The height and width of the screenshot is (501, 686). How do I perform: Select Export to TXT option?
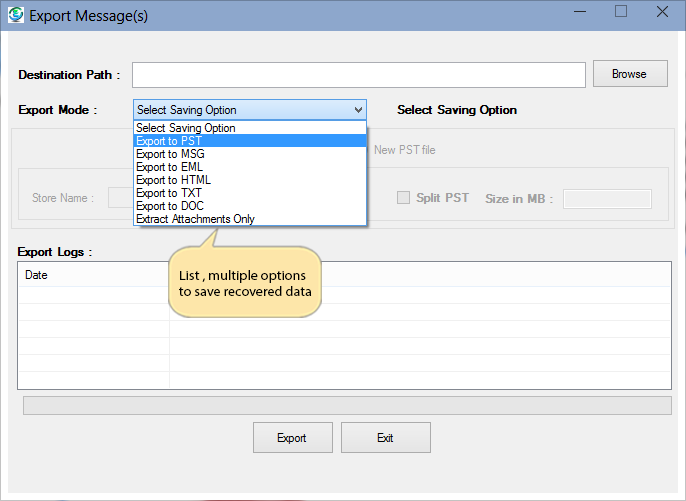(x=169, y=193)
